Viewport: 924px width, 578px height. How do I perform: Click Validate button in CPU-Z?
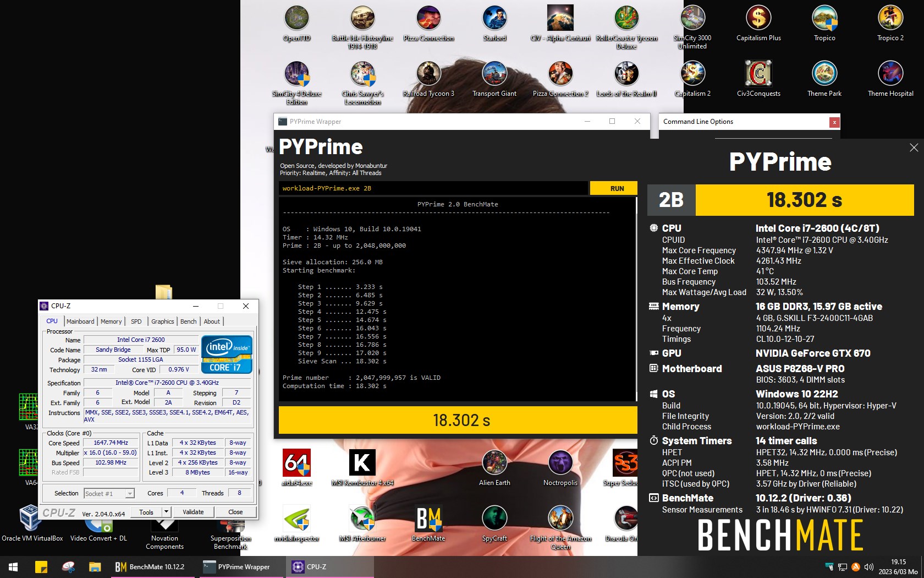[193, 512]
